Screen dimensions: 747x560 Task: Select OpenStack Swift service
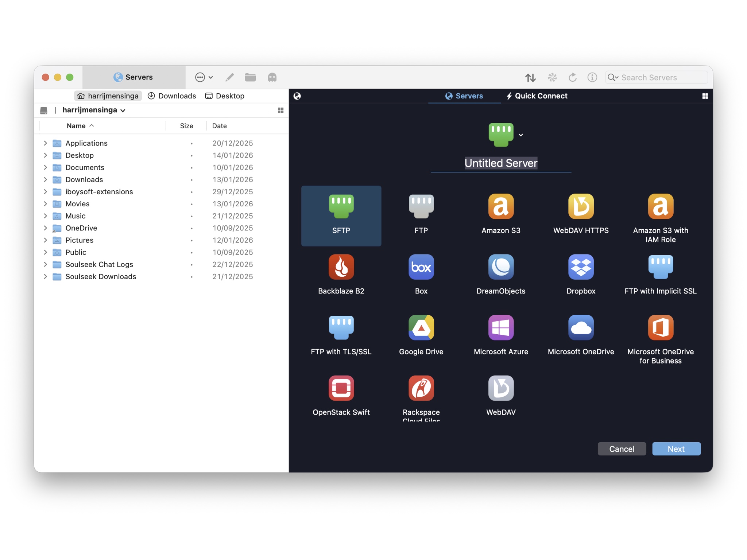click(341, 388)
